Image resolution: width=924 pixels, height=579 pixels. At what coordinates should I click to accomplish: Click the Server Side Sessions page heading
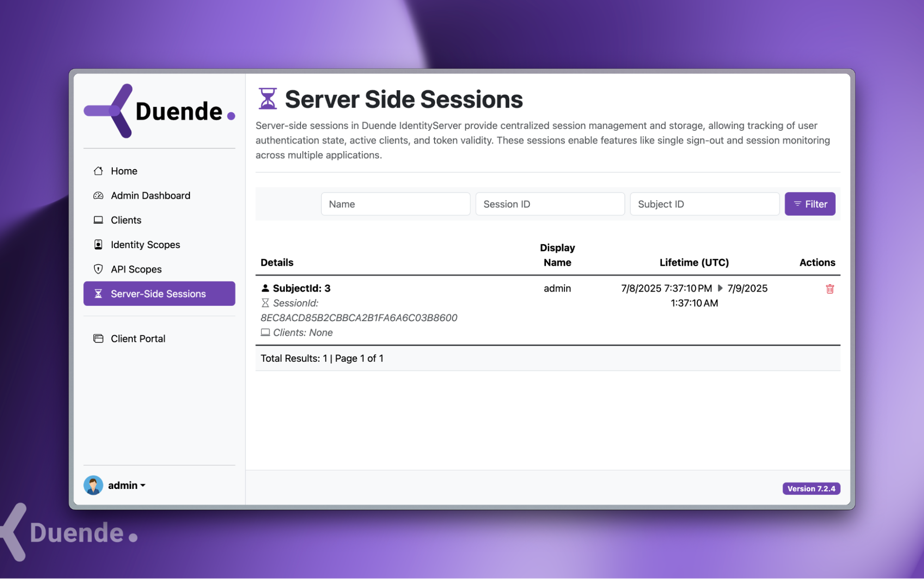[x=404, y=99]
